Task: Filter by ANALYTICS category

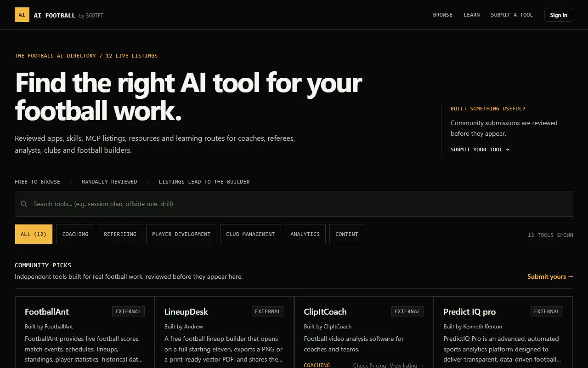Action: tap(305, 234)
